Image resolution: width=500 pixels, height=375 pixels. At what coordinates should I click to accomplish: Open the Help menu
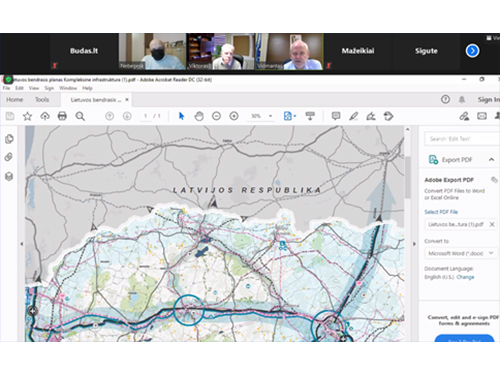tap(87, 88)
